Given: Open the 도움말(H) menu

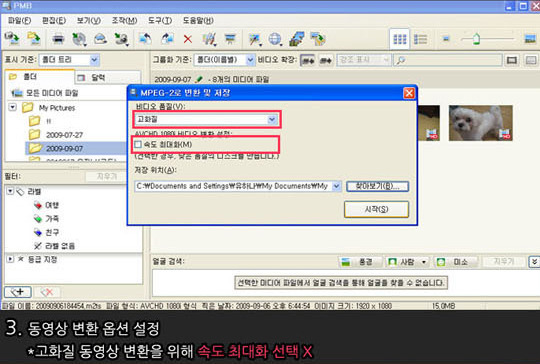Looking at the screenshot, I should click(x=198, y=20).
